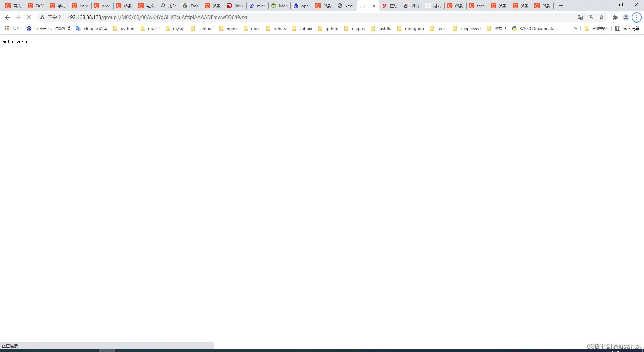Switch to the 首先 tab
The image size is (644, 352).
click(13, 6)
